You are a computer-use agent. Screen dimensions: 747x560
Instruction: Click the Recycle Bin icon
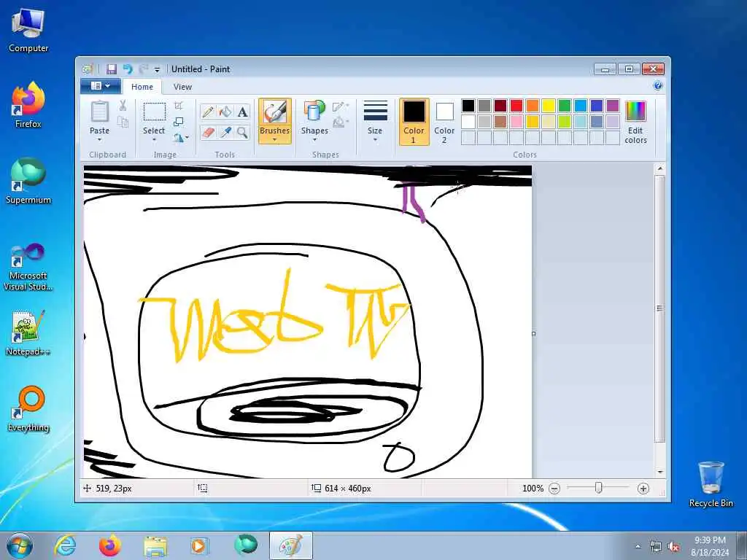(711, 484)
